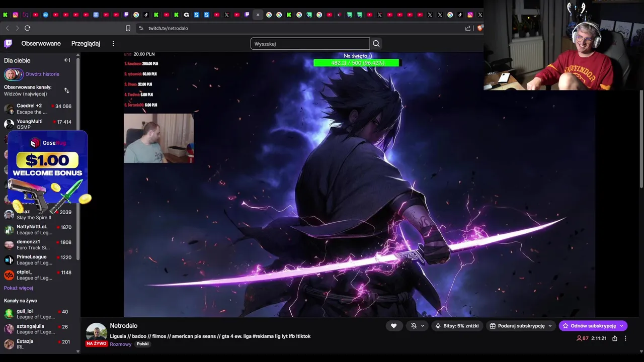
Task: Open the PrimeLeague channel
Action: [x=39, y=260]
